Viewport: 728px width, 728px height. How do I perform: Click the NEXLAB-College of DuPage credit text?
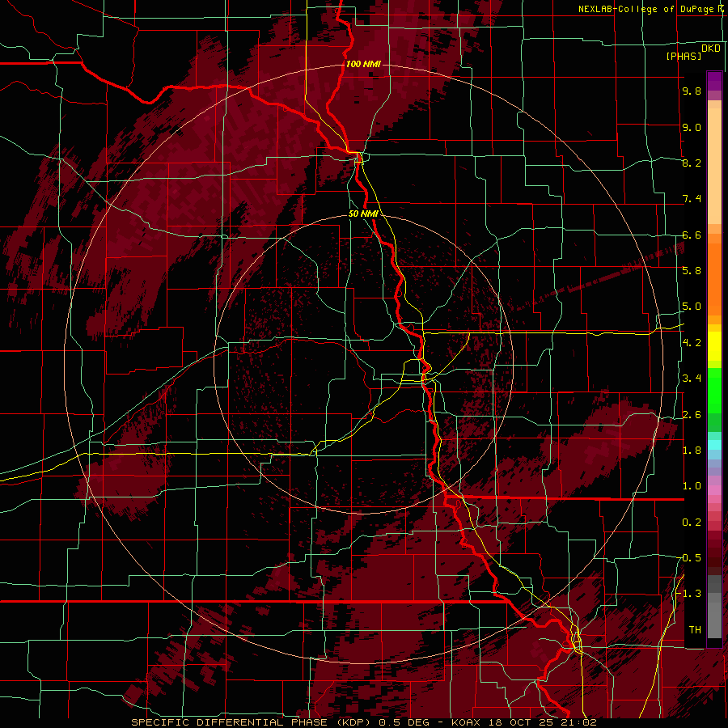pyautogui.click(x=645, y=9)
